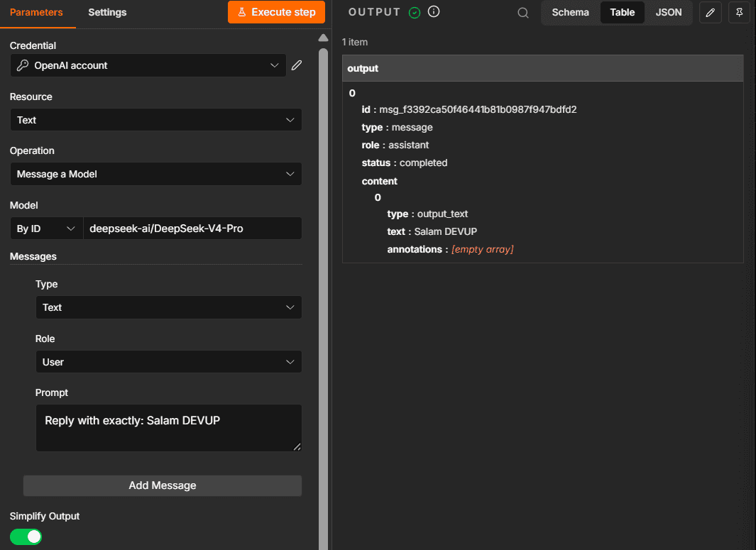Image resolution: width=756 pixels, height=550 pixels.
Task: Click the edit output pencil icon
Action: point(710,13)
